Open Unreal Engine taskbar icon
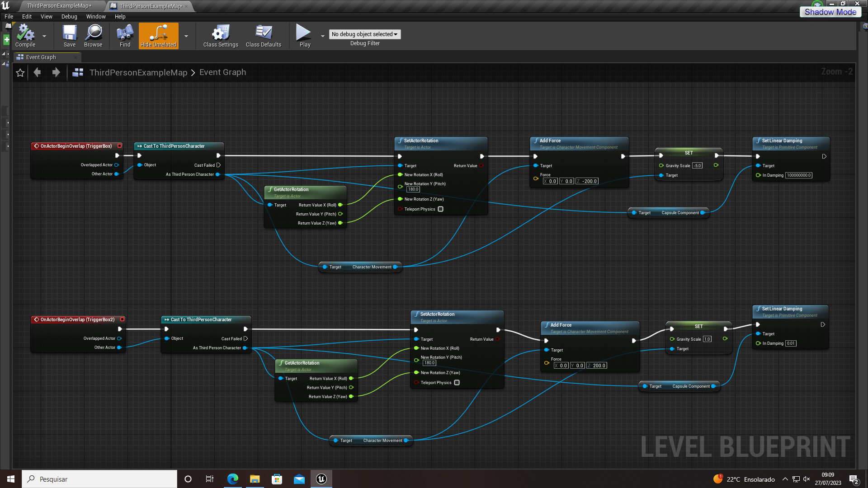The height and width of the screenshot is (488, 868). 321,479
